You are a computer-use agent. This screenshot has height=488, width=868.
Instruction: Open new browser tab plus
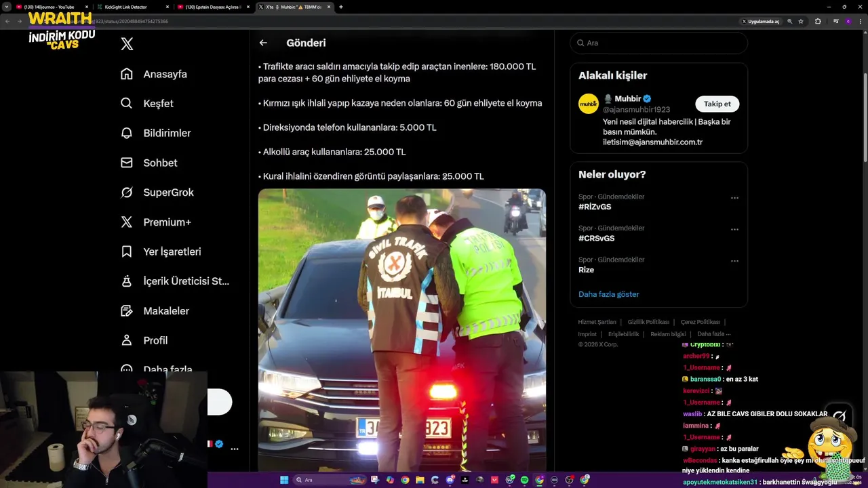pyautogui.click(x=340, y=7)
